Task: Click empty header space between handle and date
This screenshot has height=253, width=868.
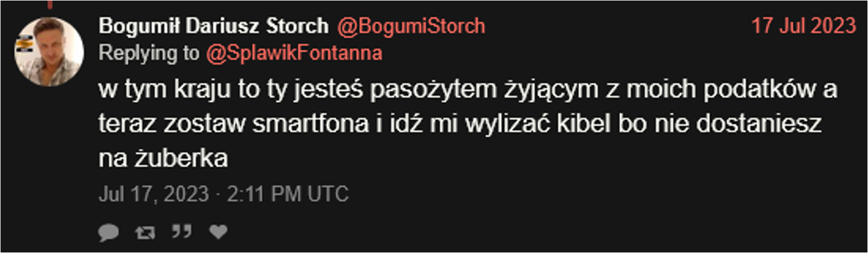Action: [x=618, y=26]
